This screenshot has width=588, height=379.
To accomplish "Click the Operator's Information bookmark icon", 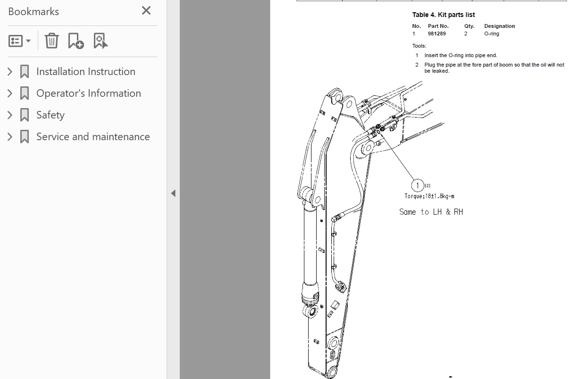I will click(x=25, y=93).
